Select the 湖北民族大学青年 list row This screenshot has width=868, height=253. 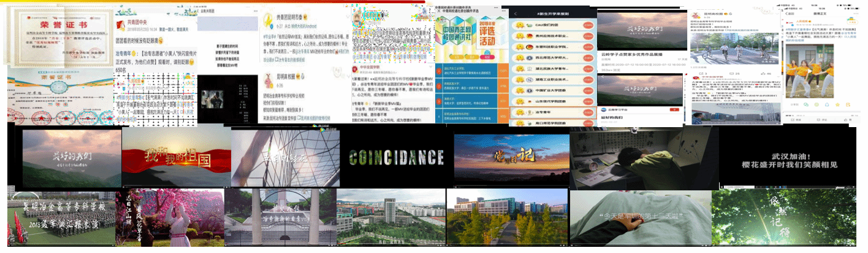pyautogui.click(x=553, y=69)
